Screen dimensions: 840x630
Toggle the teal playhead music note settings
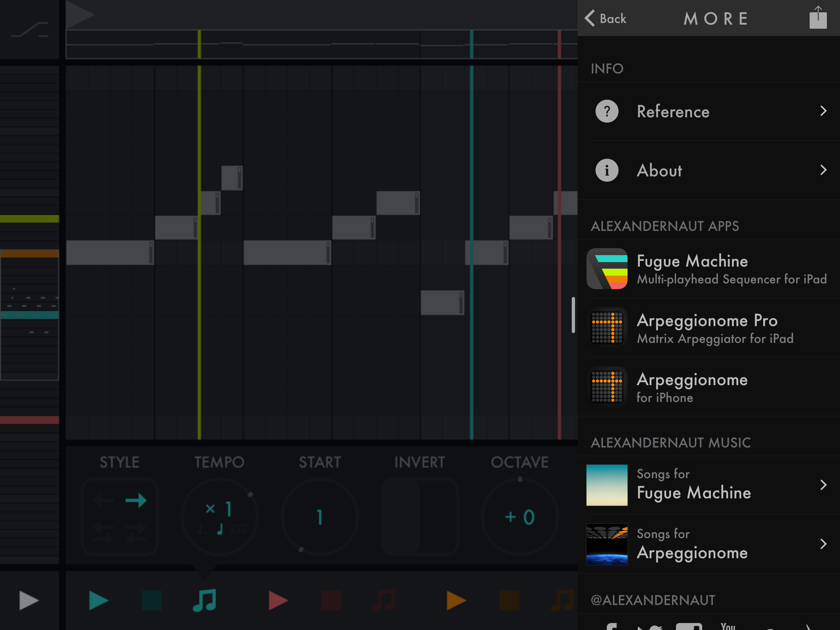point(204,600)
